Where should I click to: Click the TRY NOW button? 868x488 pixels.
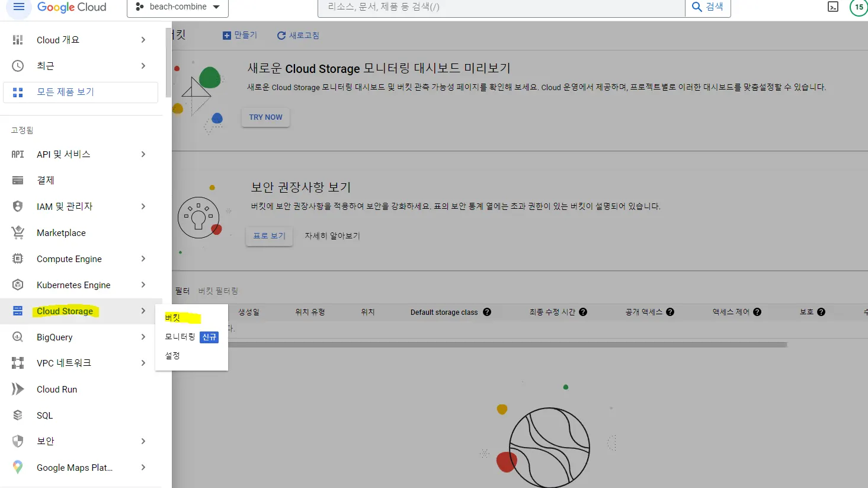click(265, 117)
